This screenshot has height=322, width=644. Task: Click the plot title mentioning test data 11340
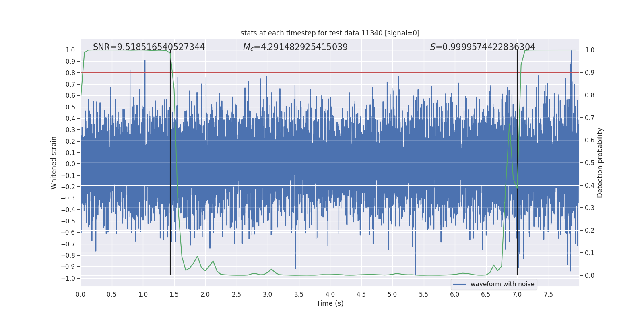pyautogui.click(x=330, y=33)
